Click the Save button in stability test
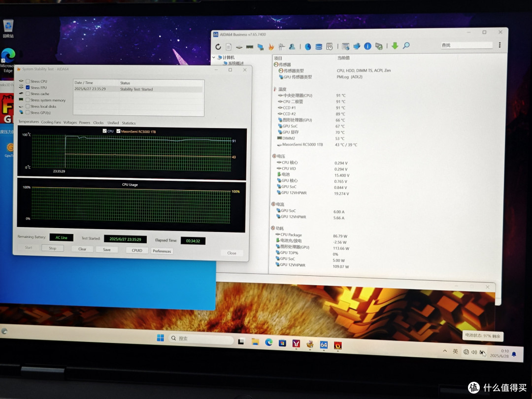Viewport: 532px width, 399px height. coord(107,249)
